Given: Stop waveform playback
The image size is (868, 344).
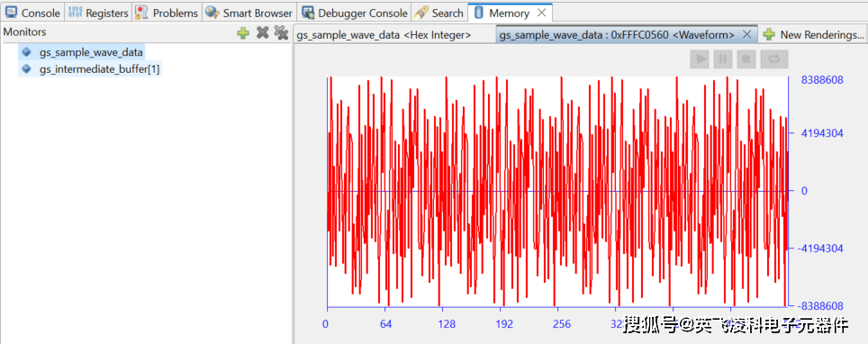Looking at the screenshot, I should point(746,59).
